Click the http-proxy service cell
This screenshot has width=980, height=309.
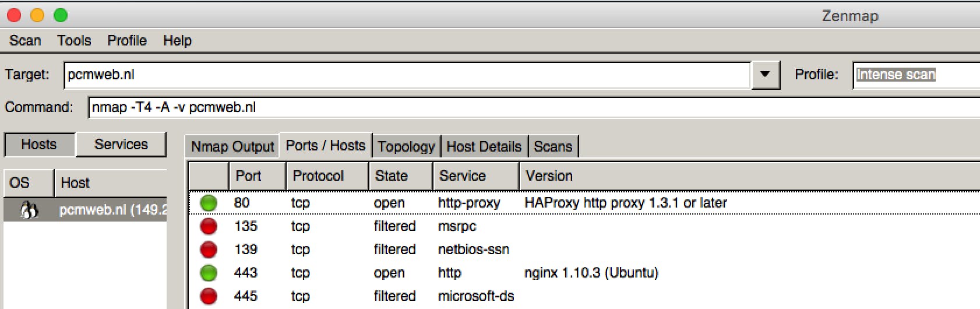coord(469,203)
